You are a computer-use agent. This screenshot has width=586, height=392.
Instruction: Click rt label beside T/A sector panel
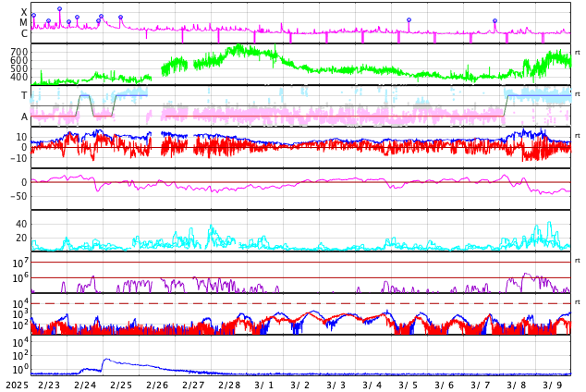[x=577, y=93]
